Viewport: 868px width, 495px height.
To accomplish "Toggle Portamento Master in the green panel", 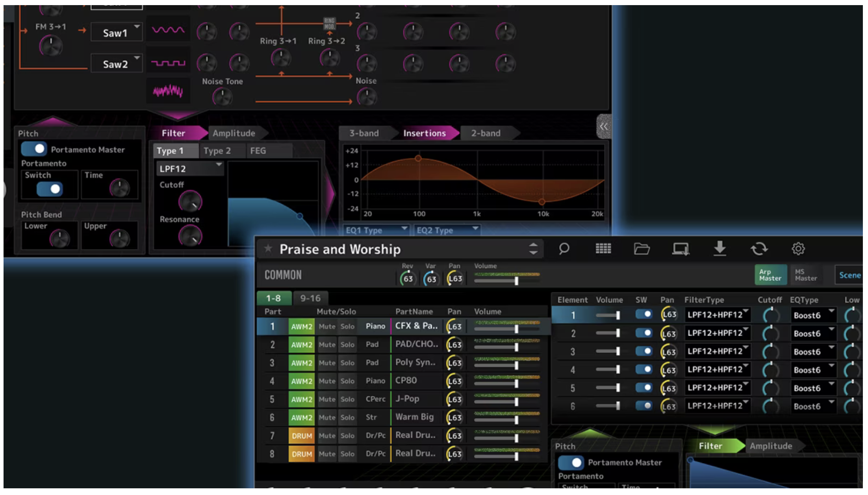I will 571,462.
